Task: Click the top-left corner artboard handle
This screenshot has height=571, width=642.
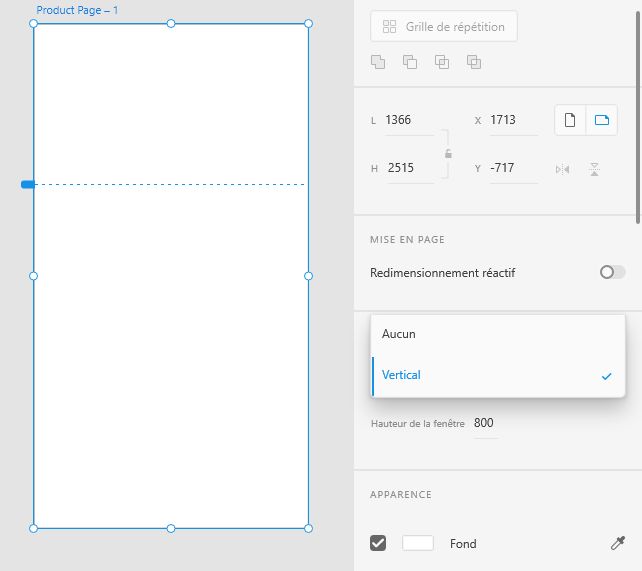Action: point(34,24)
